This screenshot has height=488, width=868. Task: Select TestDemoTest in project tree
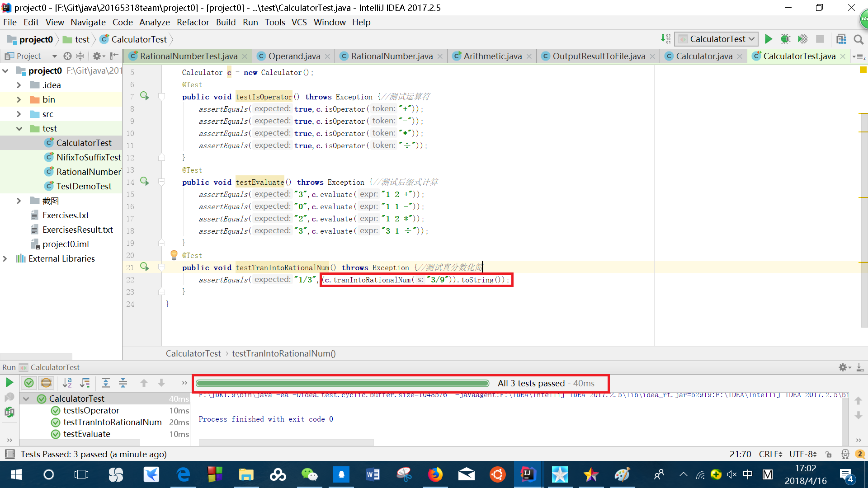(84, 186)
